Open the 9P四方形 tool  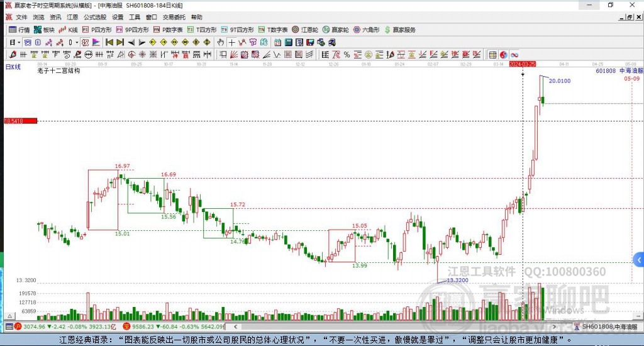pos(132,30)
